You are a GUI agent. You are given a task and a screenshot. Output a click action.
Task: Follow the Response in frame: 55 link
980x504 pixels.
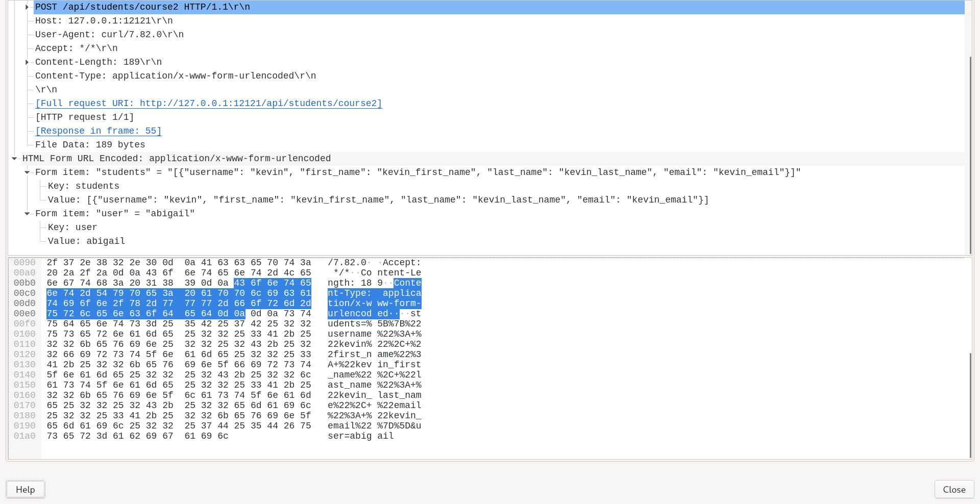pos(98,131)
